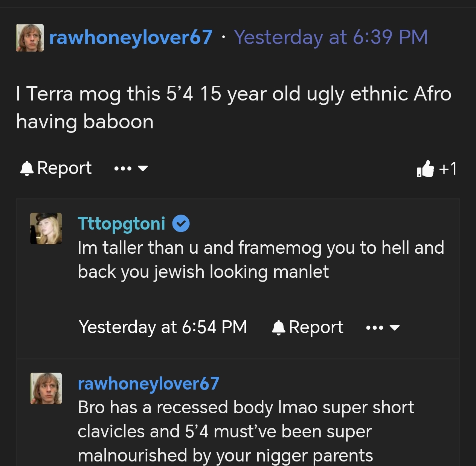
Task: Open Tttopgtoni's profile avatar
Action: coord(46,228)
